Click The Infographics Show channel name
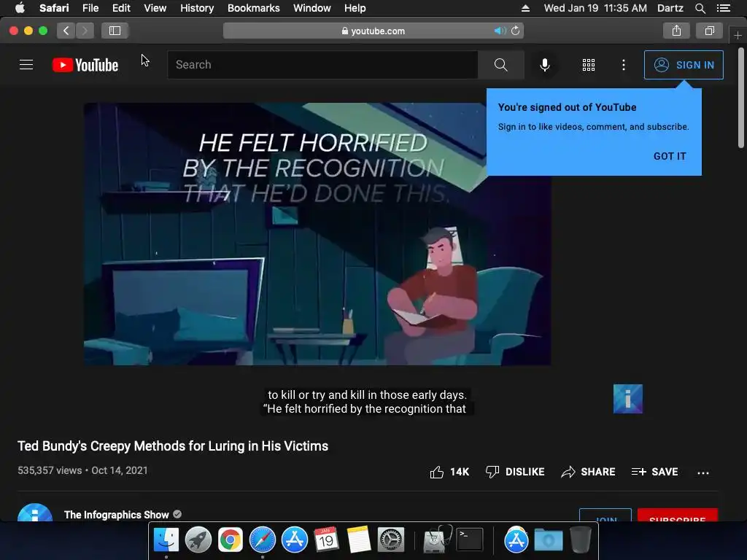The height and width of the screenshot is (560, 747). point(116,515)
